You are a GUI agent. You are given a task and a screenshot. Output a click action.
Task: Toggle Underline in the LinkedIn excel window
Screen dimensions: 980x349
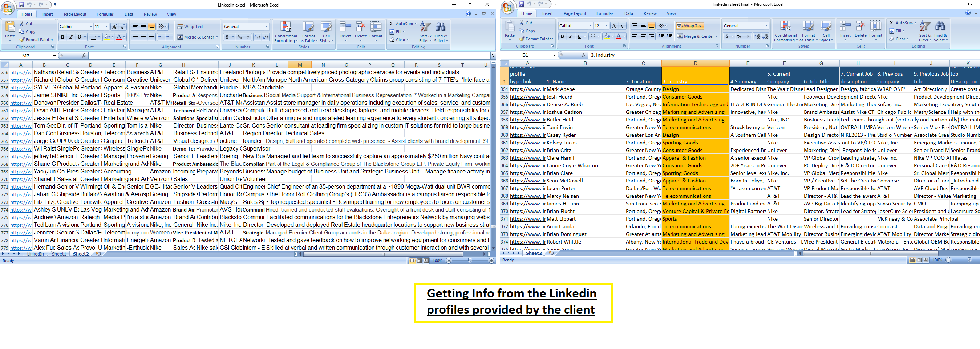click(79, 37)
